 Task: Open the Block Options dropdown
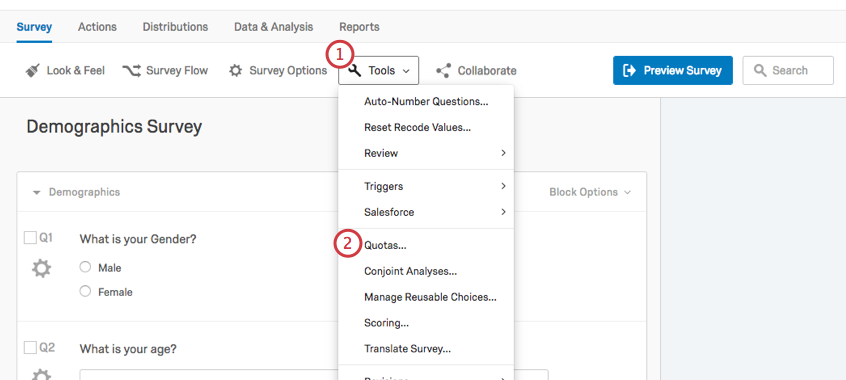pos(590,192)
